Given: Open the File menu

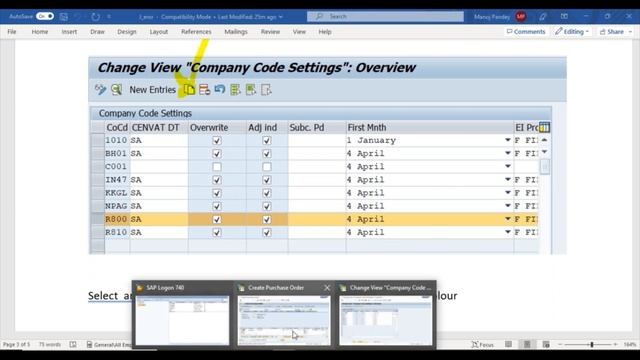Looking at the screenshot, I should 12,31.
